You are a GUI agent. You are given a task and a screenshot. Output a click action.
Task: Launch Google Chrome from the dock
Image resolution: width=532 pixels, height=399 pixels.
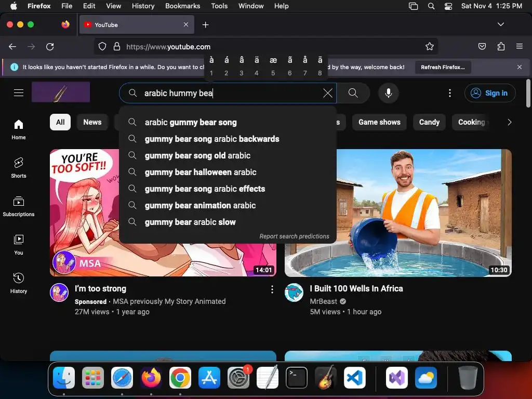180,378
